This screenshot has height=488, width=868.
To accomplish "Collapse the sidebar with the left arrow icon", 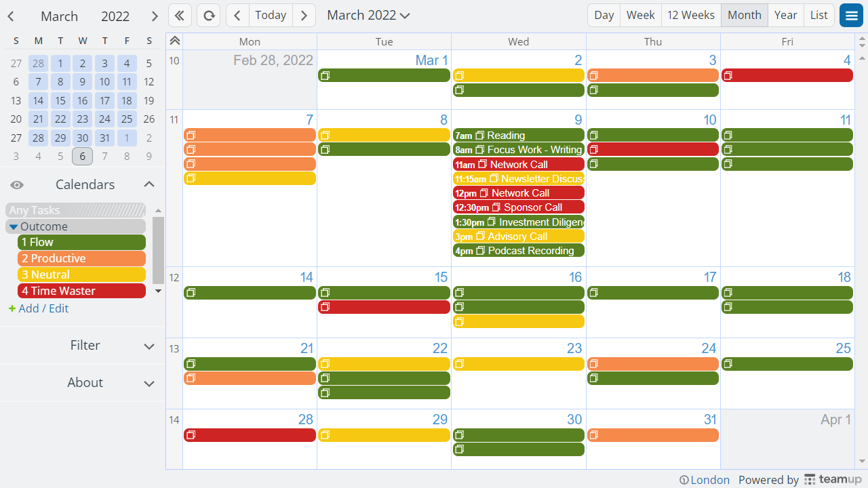I will (x=10, y=15).
